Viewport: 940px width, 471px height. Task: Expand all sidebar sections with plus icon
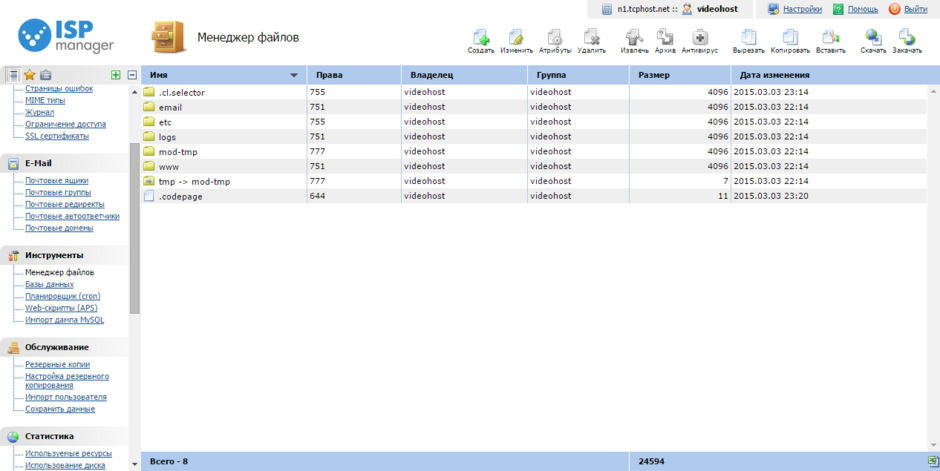[x=116, y=75]
